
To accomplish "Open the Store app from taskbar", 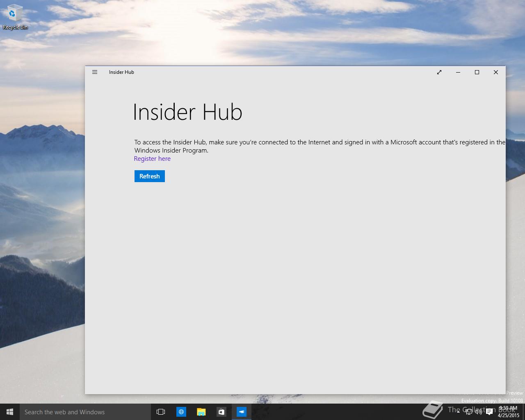I will (221, 412).
